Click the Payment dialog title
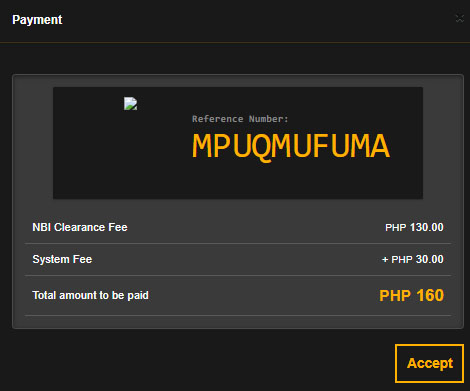The image size is (470, 391). 37,20
